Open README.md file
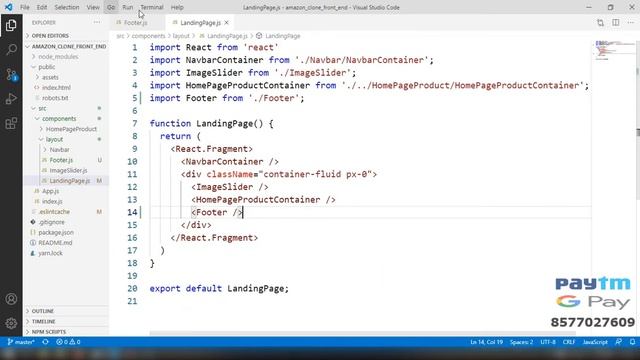The height and width of the screenshot is (360, 640). [x=55, y=242]
